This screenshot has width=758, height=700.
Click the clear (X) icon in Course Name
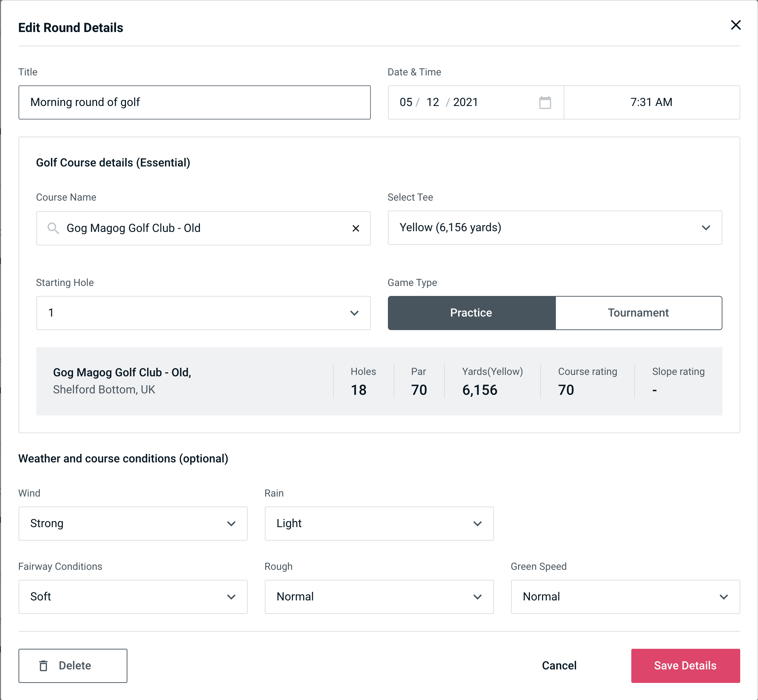[x=356, y=228]
